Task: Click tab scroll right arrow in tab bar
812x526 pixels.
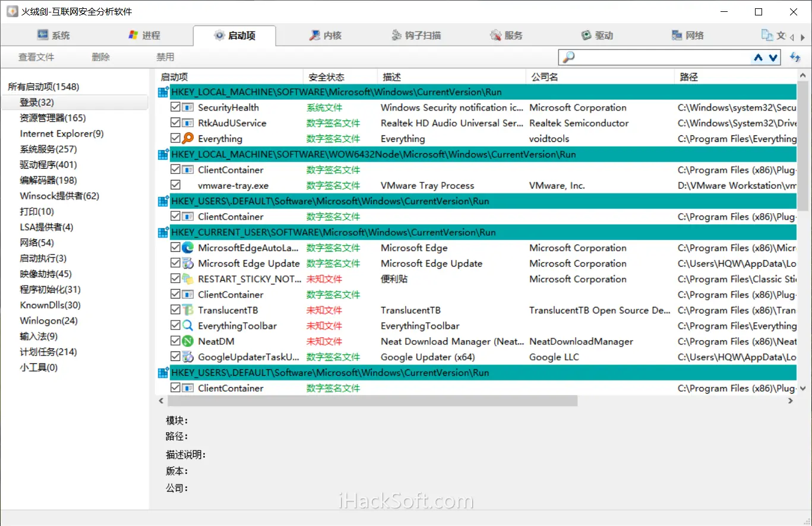Action: click(803, 37)
